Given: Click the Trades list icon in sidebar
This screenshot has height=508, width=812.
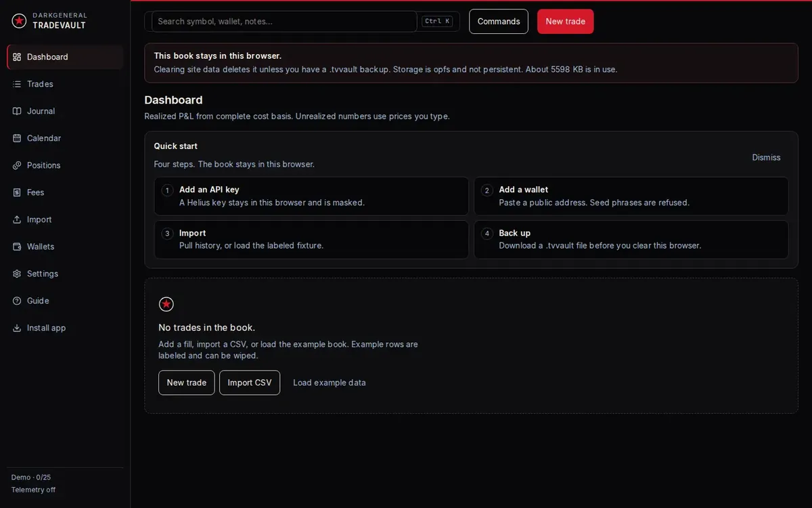Looking at the screenshot, I should tap(17, 84).
